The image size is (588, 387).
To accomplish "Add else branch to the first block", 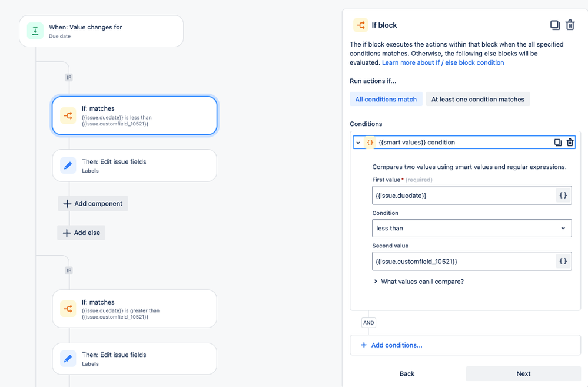I will [81, 233].
